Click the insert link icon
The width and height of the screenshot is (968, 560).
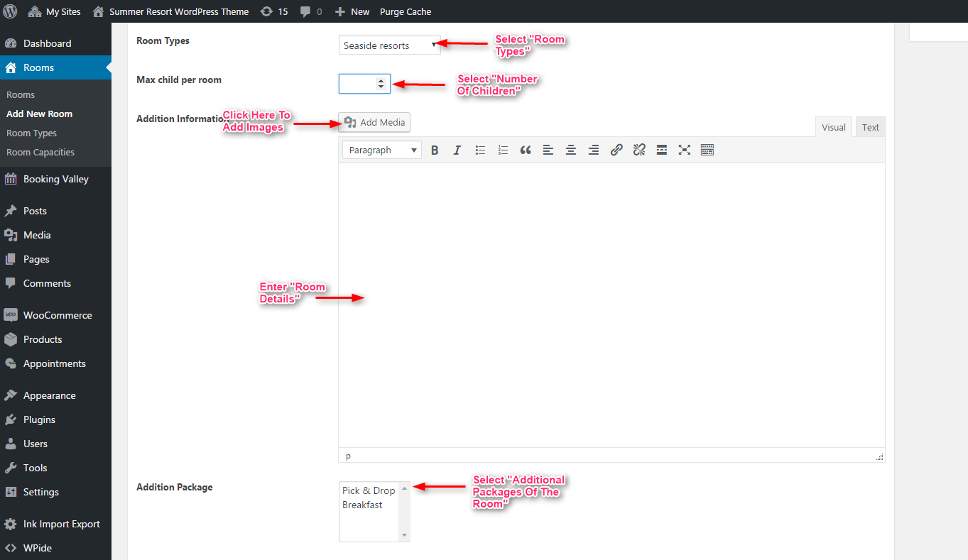pos(616,150)
